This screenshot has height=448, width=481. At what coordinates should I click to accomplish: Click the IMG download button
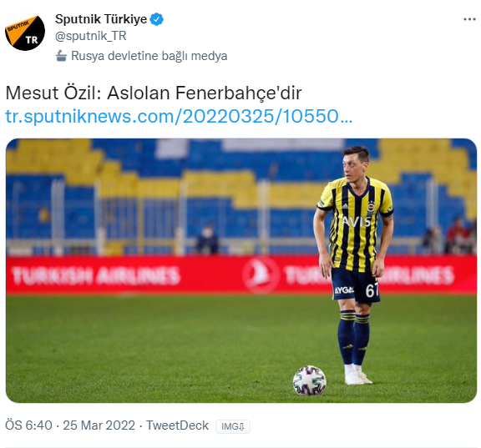coord(233,426)
